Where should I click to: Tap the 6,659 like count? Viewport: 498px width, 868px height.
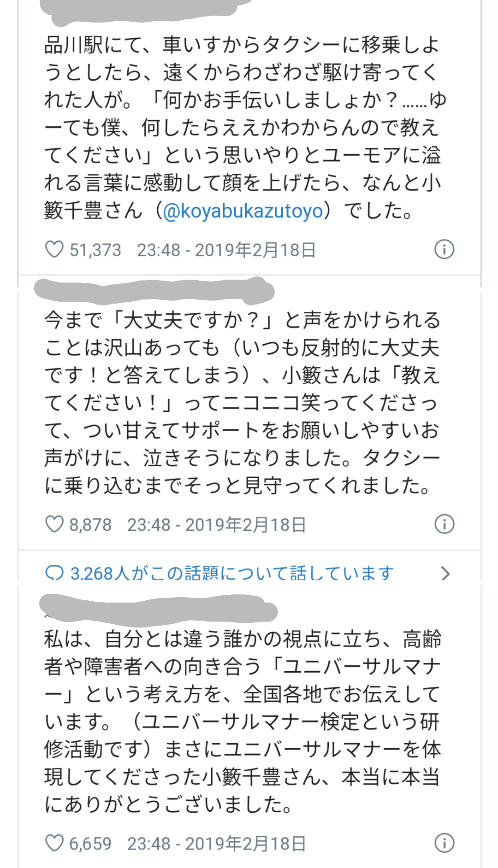tap(90, 843)
